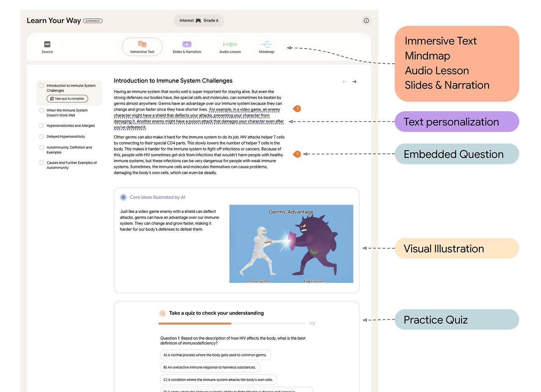Click the "Core ideas illustrated by AI" label
This screenshot has height=392, width=541.
pyautogui.click(x=157, y=197)
